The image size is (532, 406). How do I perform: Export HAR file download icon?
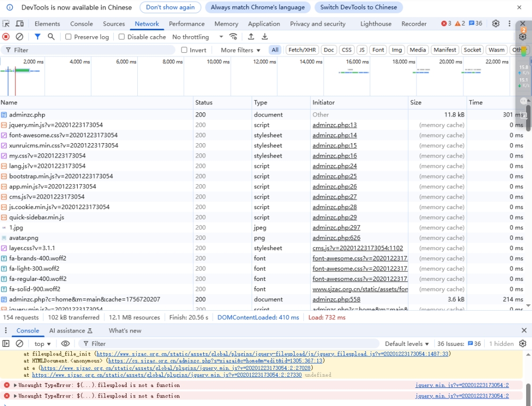tap(264, 37)
